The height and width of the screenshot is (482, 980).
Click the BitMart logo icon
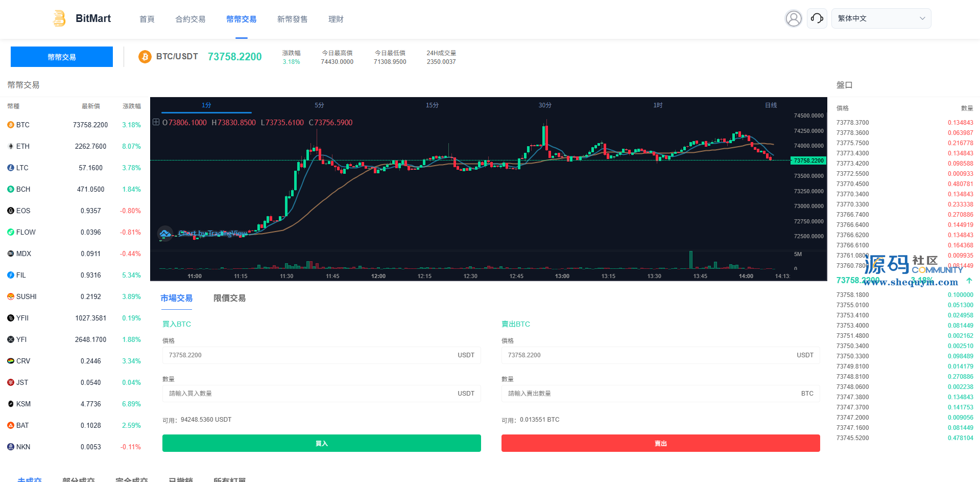pos(59,18)
